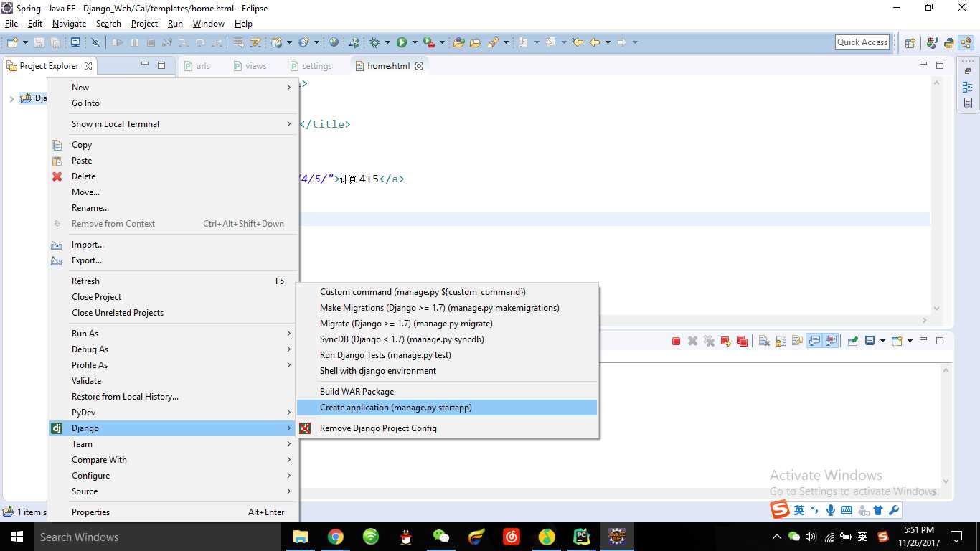
Task: Maximize the editor area
Action: (x=941, y=65)
